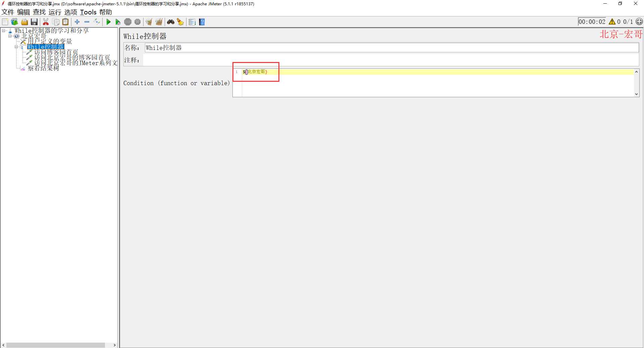644x348 pixels.
Task: Open the 帮助 menu
Action: [106, 12]
